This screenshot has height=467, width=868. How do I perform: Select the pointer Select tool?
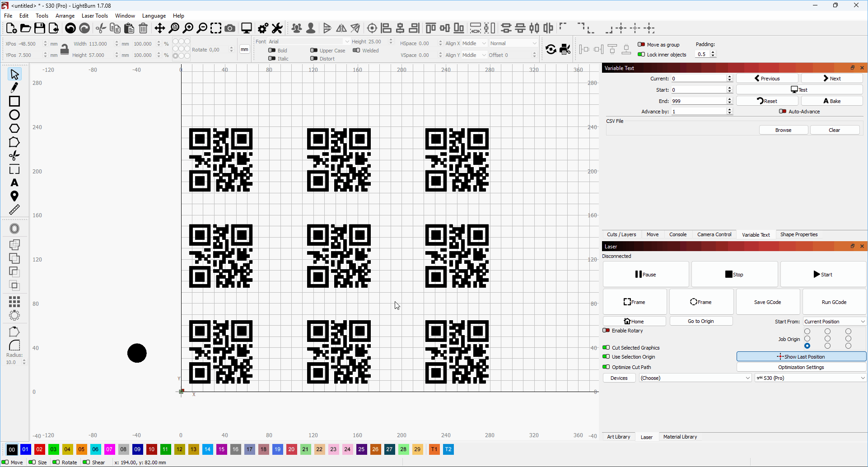[x=14, y=74]
